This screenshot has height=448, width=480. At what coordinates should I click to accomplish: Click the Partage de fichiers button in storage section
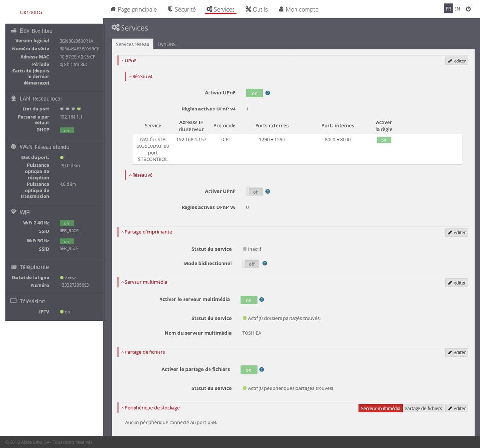(x=423, y=408)
